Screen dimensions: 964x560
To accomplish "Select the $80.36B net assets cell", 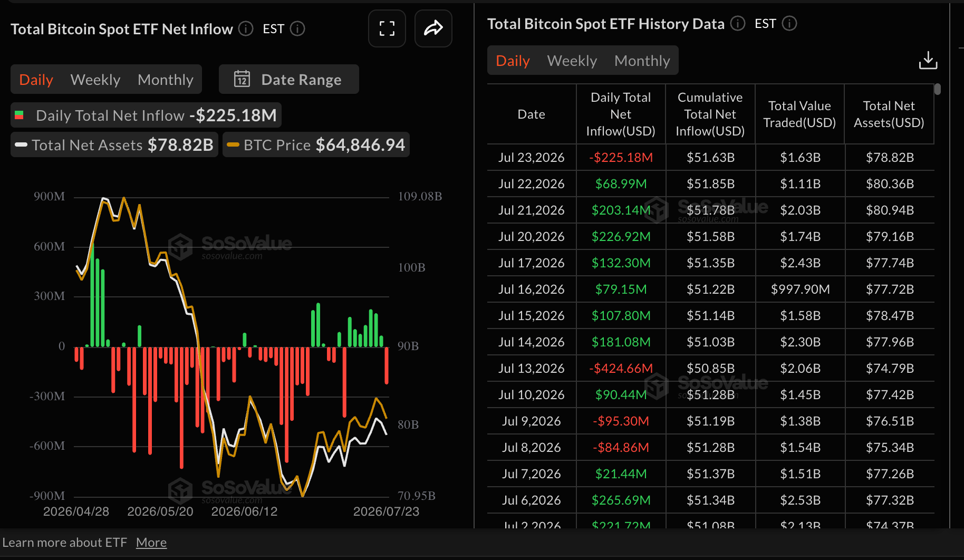I will coord(890,184).
